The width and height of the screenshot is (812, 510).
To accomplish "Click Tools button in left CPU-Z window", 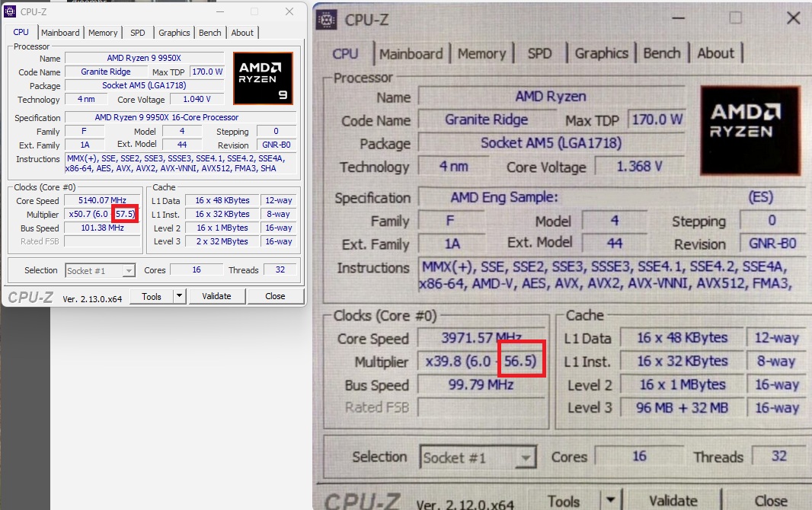I will [x=152, y=296].
